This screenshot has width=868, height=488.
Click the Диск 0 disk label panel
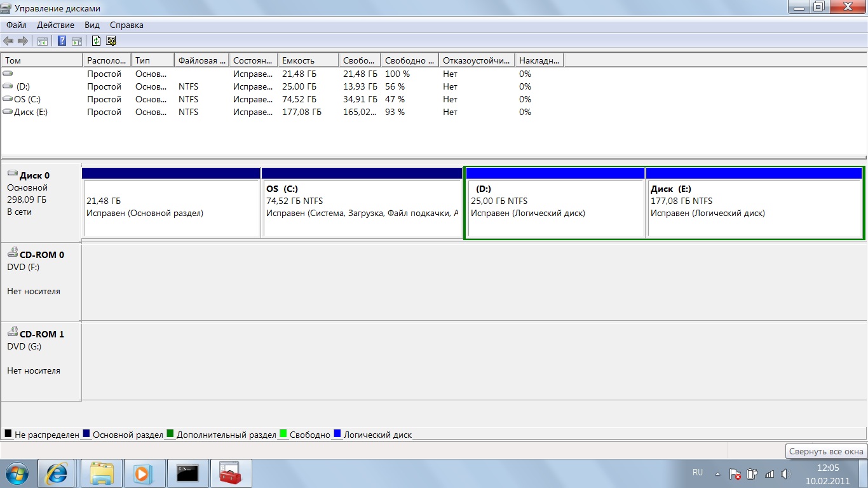click(41, 203)
